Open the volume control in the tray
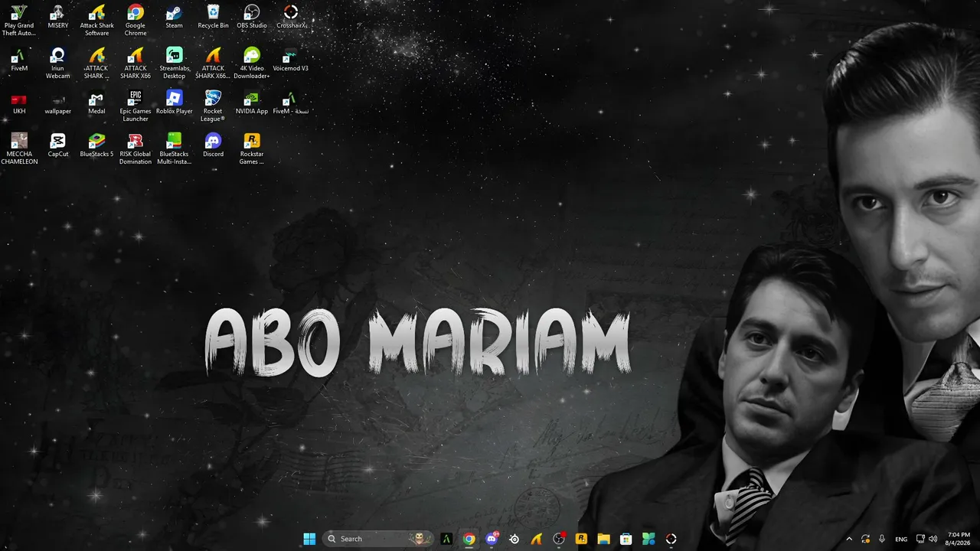Viewport: 980px width, 551px height. (933, 539)
